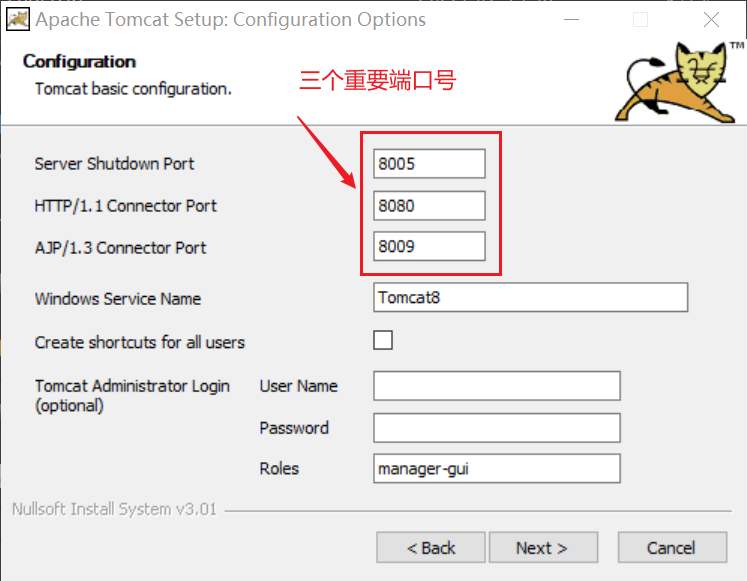
Task: Click the Tomcat basic configuration subtitle
Action: click(x=133, y=89)
